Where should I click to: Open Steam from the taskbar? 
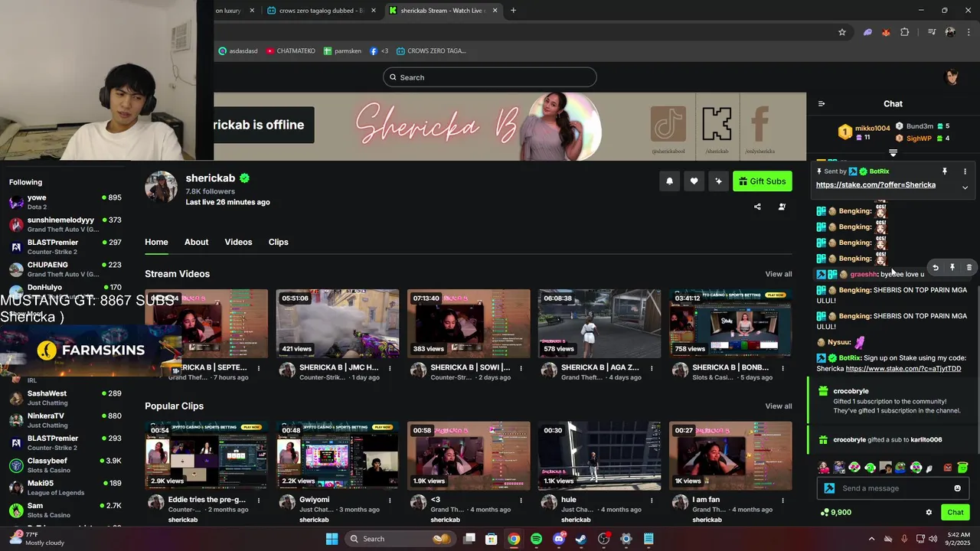coord(581,539)
